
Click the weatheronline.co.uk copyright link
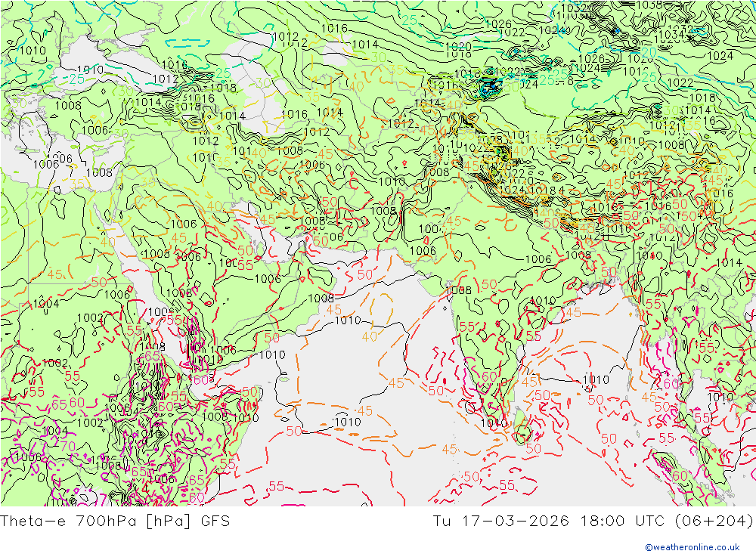(692, 547)
